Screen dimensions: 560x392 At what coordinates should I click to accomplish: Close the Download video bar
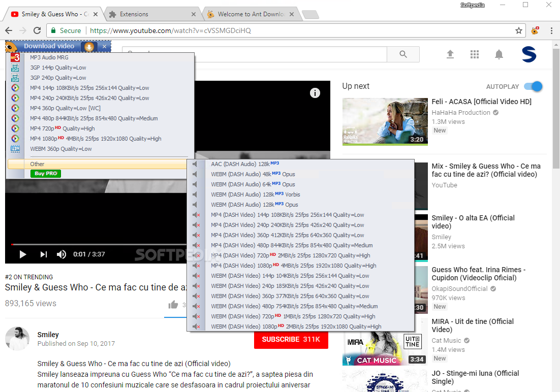104,46
